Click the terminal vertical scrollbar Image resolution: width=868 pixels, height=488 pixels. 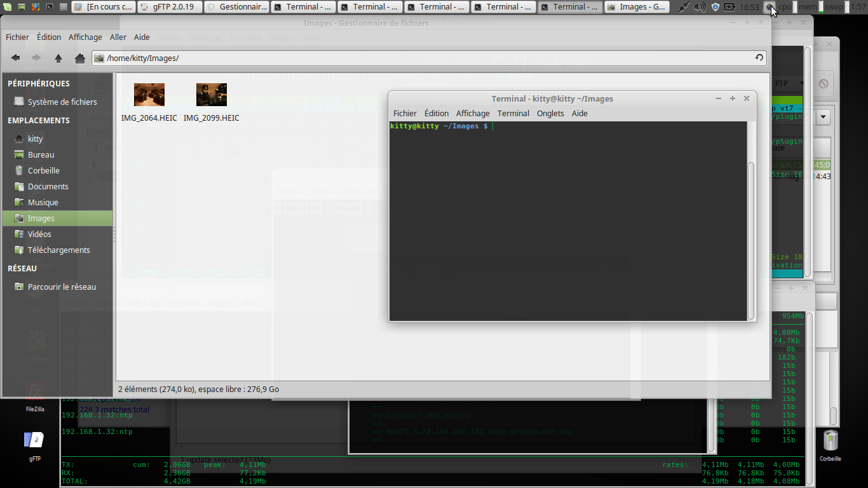(751, 240)
